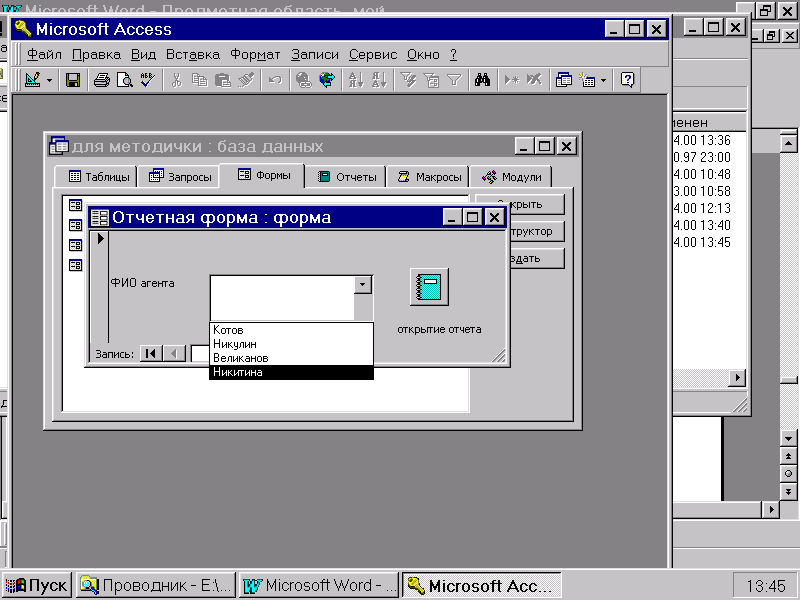Click the New Object icon

[x=587, y=80]
